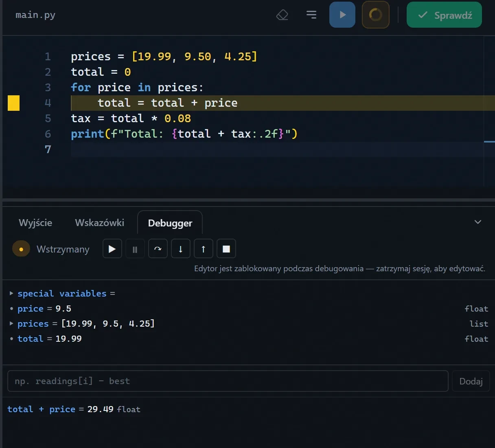Step over the current line

tap(158, 249)
